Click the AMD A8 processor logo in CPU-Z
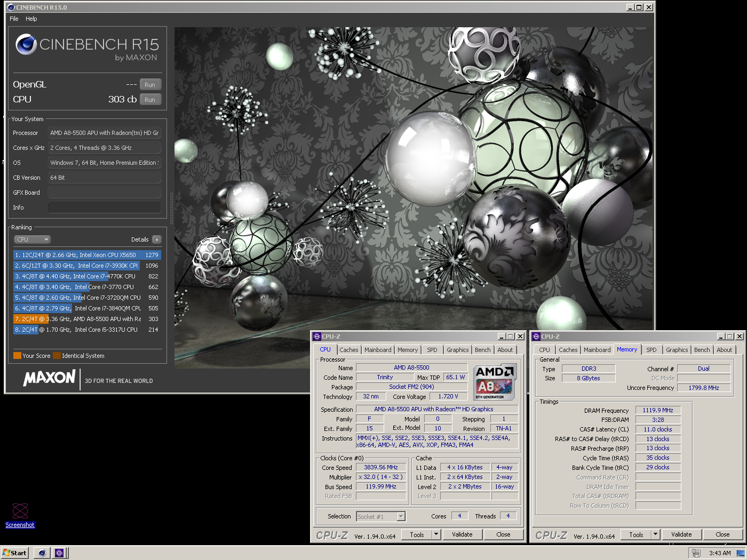The width and height of the screenshot is (747, 560). pos(495,382)
